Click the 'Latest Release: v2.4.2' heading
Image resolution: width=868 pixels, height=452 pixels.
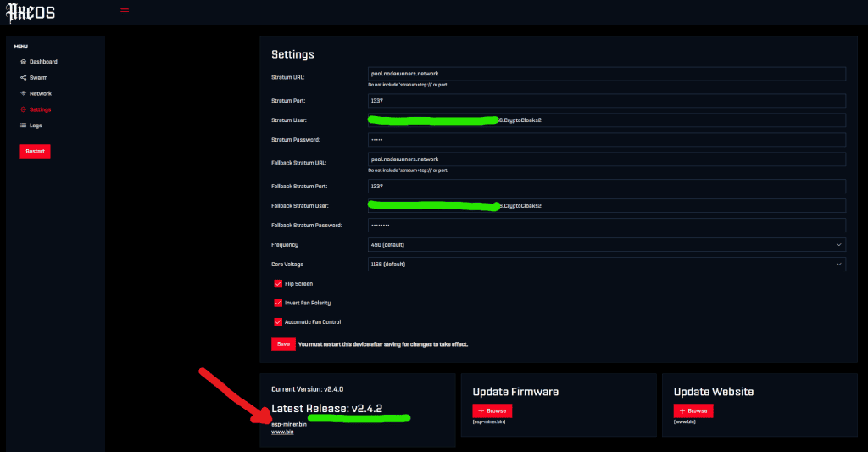tap(326, 408)
